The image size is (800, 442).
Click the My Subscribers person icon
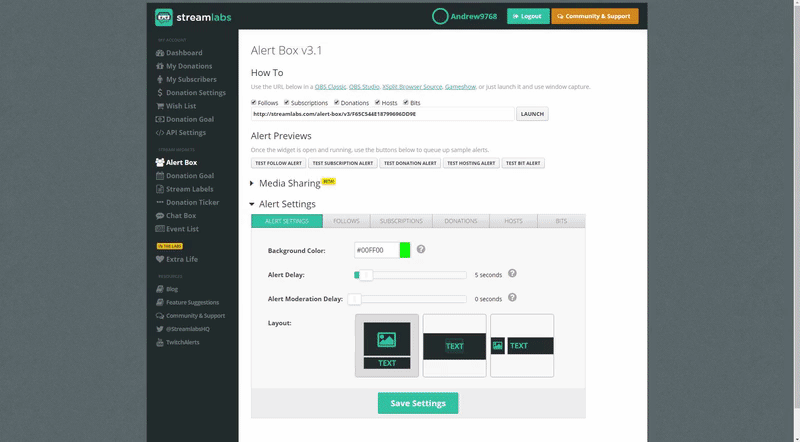point(160,79)
